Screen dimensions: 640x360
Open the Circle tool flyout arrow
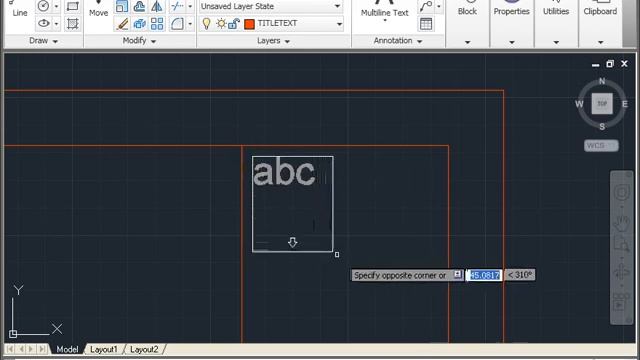(56, 6)
